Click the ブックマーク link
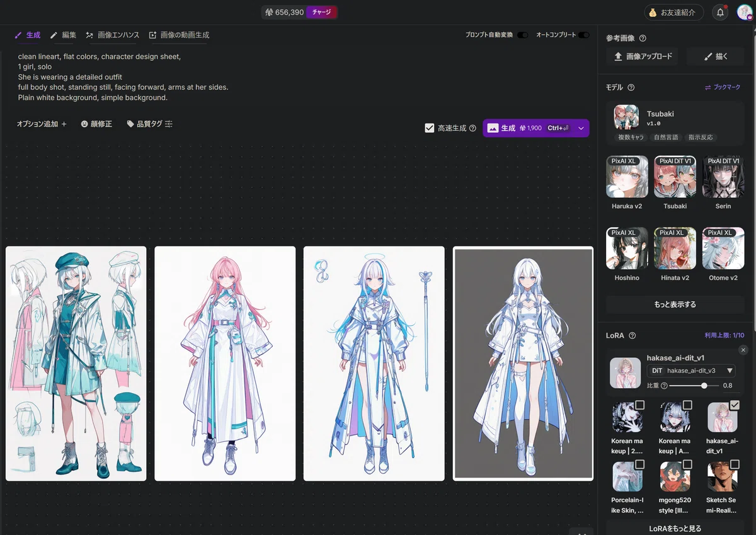 pos(722,88)
